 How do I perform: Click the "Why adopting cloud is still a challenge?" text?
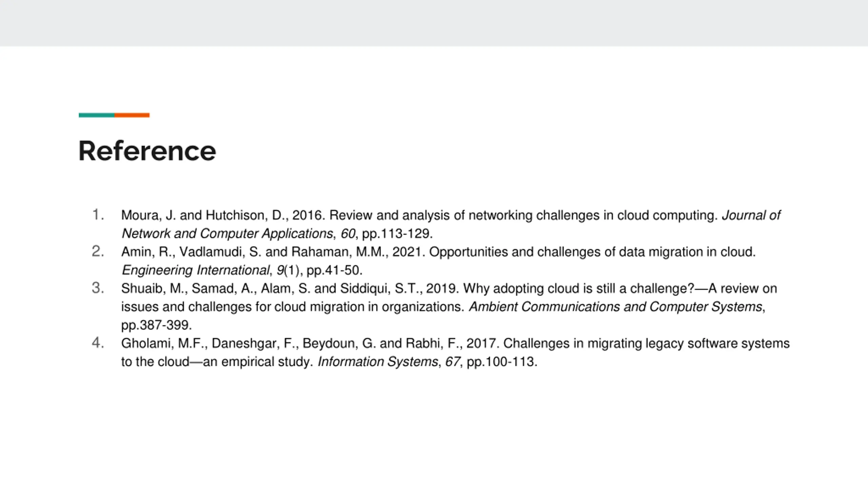click(x=579, y=288)
